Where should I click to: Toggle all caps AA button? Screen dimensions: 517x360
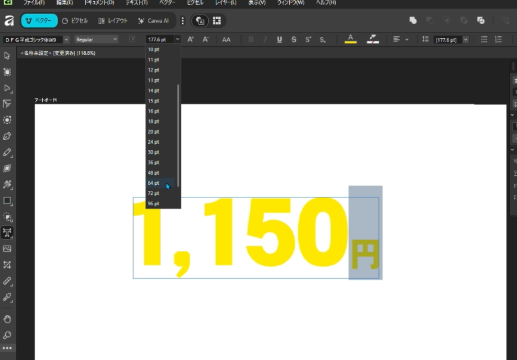click(x=226, y=39)
